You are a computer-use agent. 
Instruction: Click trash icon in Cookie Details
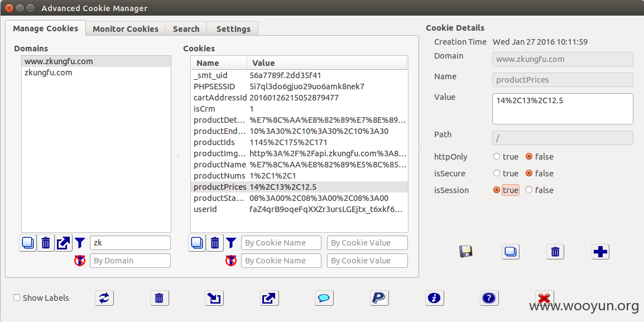[555, 251]
